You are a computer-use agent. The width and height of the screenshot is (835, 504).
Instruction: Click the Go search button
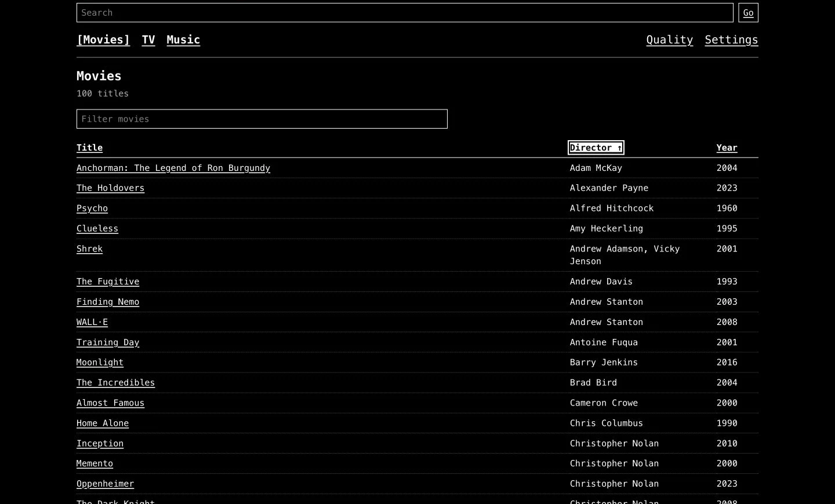coord(748,13)
